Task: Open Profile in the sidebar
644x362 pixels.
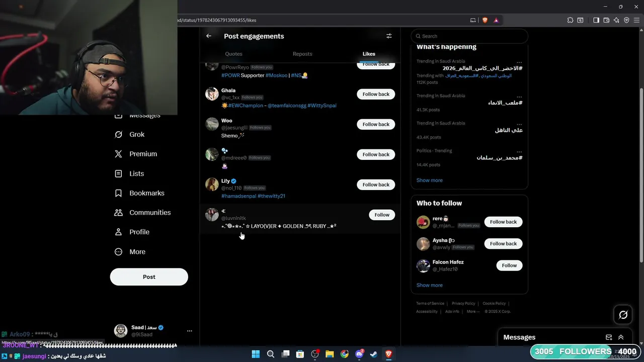Action: (x=132, y=232)
